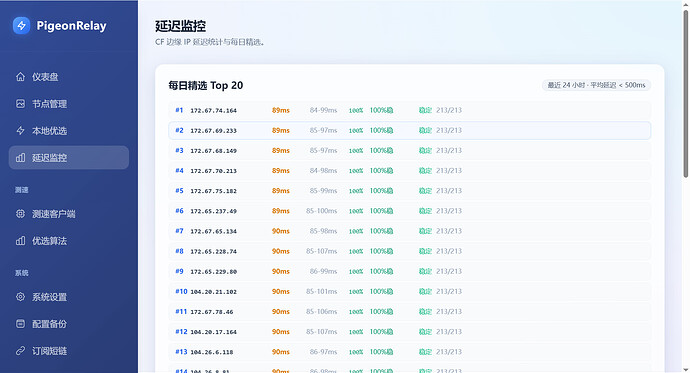Select IP 172.67.74.164
Image resolution: width=690 pixels, height=373 pixels.
pos(213,110)
